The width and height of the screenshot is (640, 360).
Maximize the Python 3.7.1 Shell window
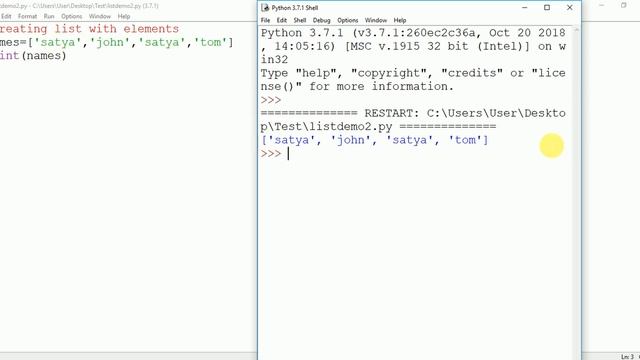(547, 8)
